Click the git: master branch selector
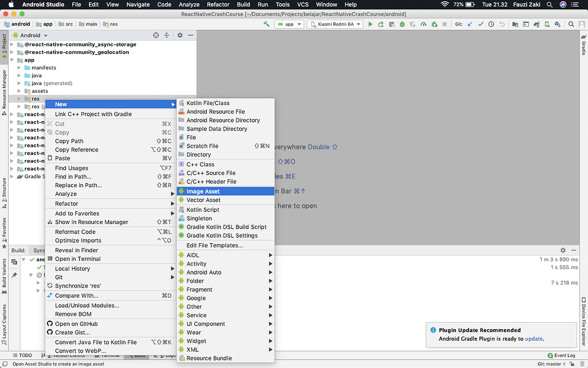Screen dimensions: 588x368 pyautogui.click(x=551, y=363)
